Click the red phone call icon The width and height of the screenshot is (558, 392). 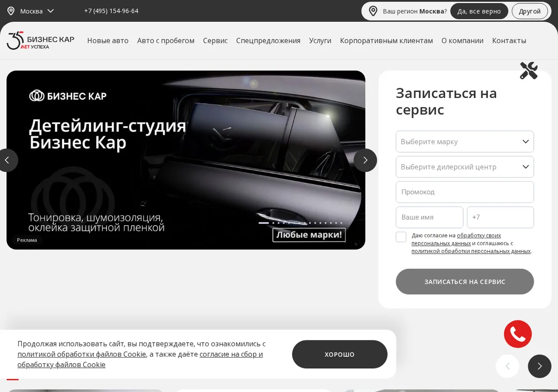point(518,334)
